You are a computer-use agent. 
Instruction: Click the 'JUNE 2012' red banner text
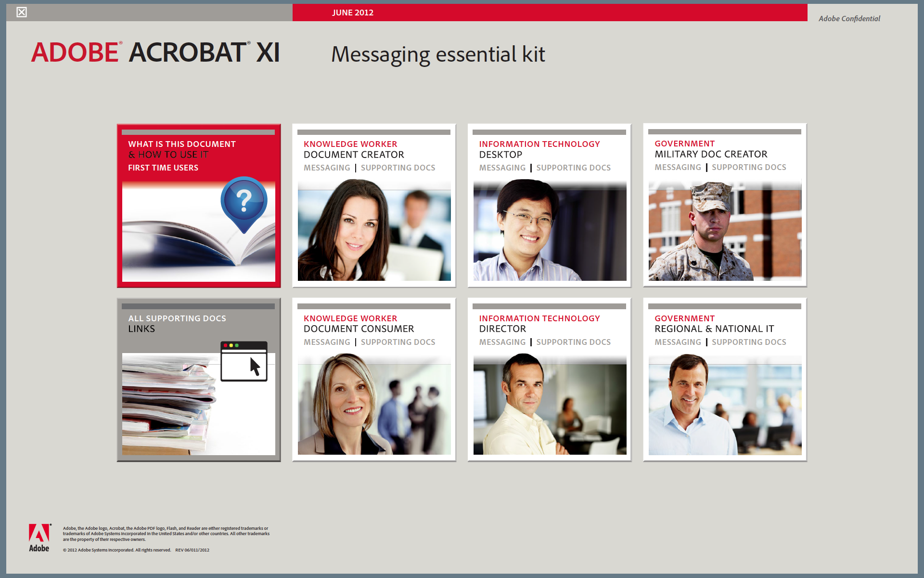tap(353, 13)
